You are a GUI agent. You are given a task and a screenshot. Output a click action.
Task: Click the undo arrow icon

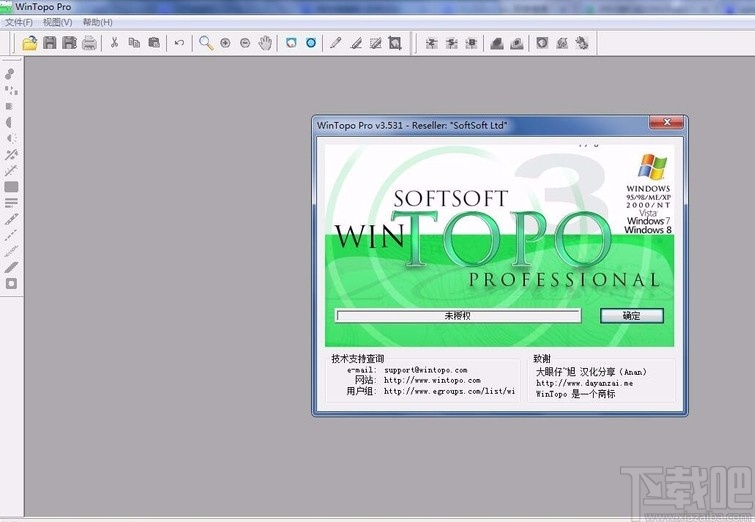179,43
